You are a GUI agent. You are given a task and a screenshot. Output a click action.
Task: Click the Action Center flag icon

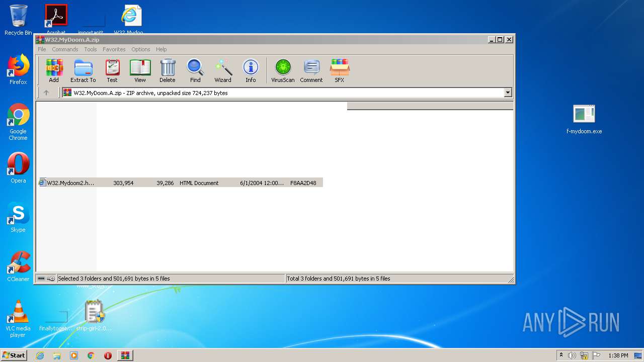click(x=595, y=355)
